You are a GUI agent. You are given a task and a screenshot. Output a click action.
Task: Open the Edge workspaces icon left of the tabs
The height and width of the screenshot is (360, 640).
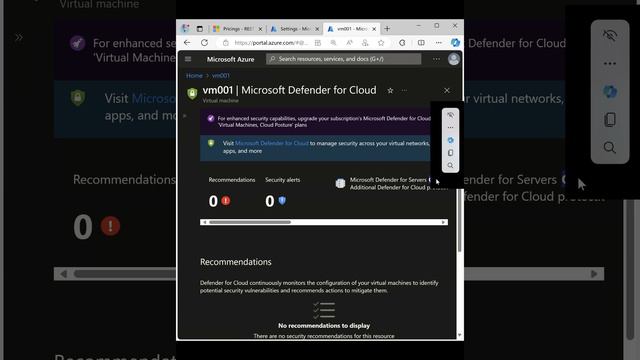tap(186, 29)
